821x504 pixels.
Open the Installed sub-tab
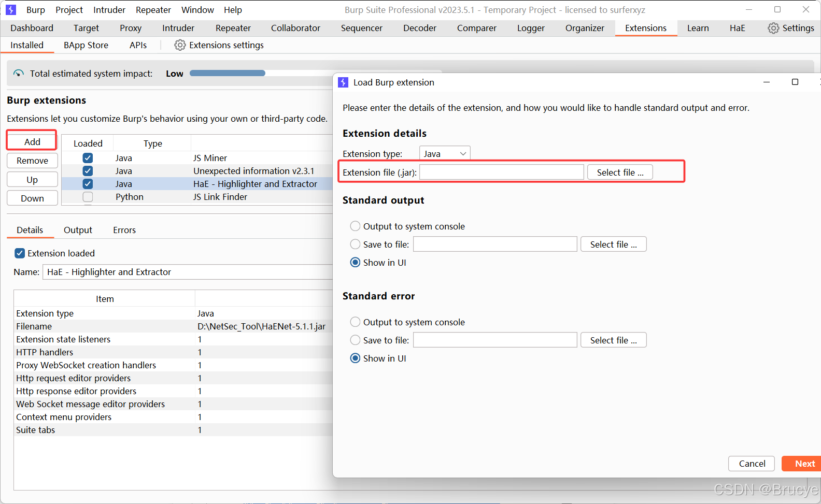pyautogui.click(x=27, y=45)
